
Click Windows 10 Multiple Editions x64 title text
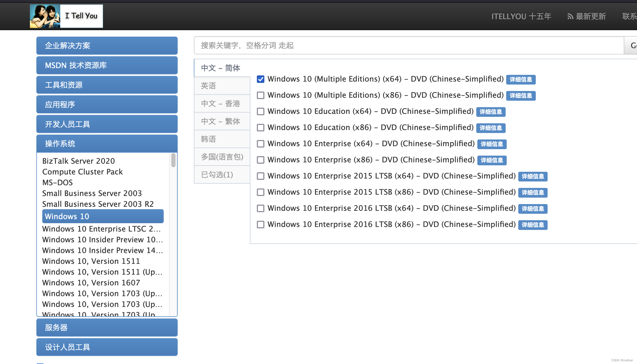386,79
